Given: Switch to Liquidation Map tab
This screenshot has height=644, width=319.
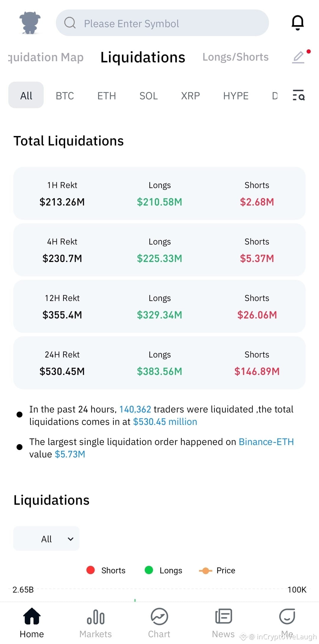Looking at the screenshot, I should coord(46,57).
